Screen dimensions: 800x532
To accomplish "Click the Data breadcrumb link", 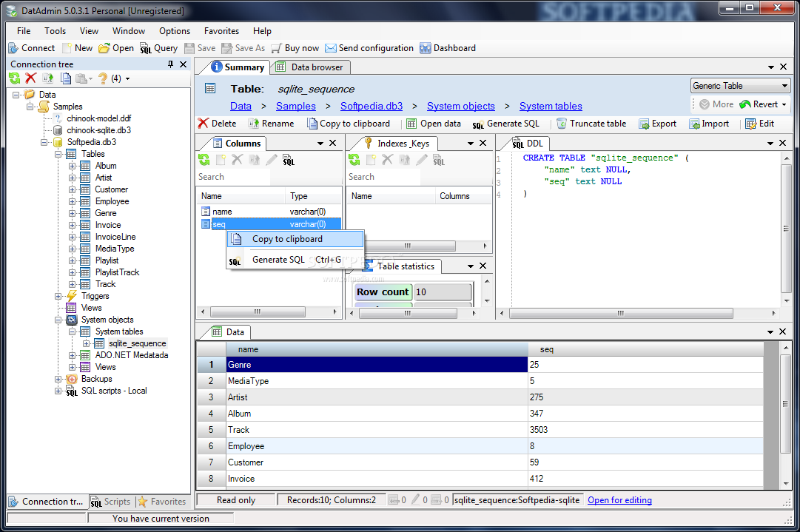I will coord(241,106).
